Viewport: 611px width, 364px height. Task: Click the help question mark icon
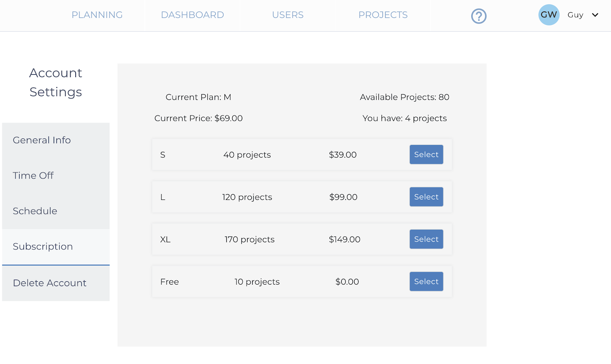click(x=478, y=16)
